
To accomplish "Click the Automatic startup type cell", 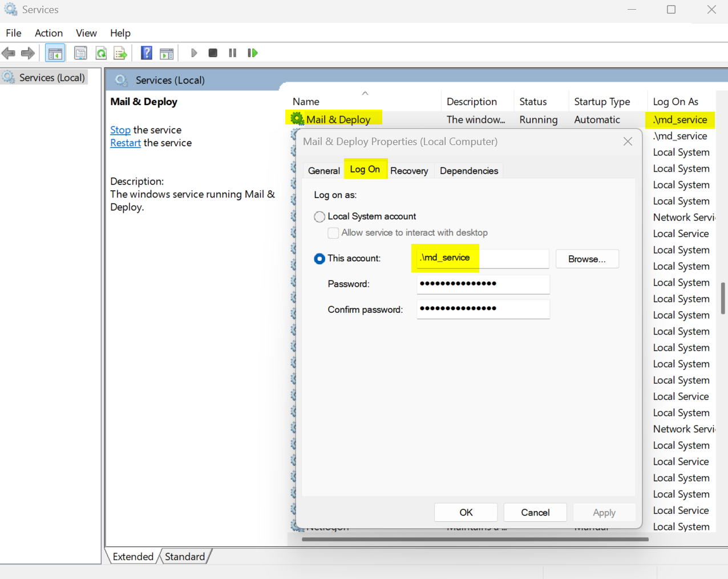I will pyautogui.click(x=597, y=119).
